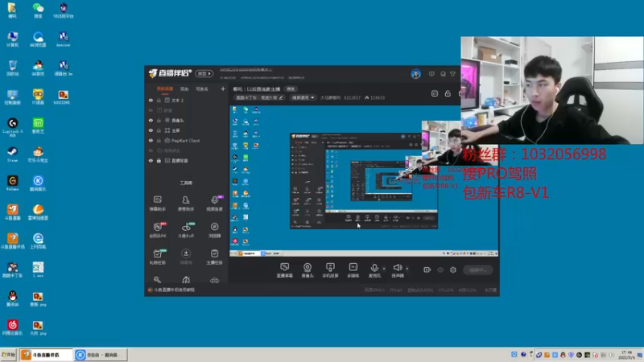Add a new scene with plus button
644x362 pixels.
click(223, 88)
